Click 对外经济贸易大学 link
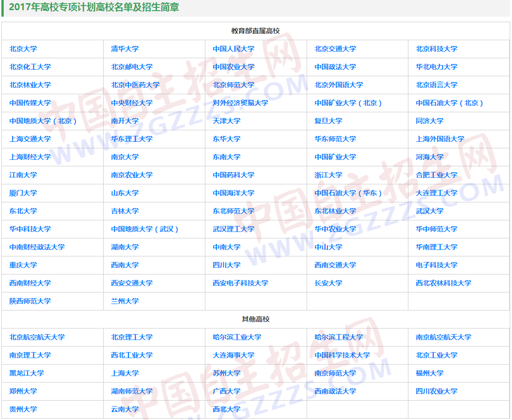The image size is (512, 420). 241,103
